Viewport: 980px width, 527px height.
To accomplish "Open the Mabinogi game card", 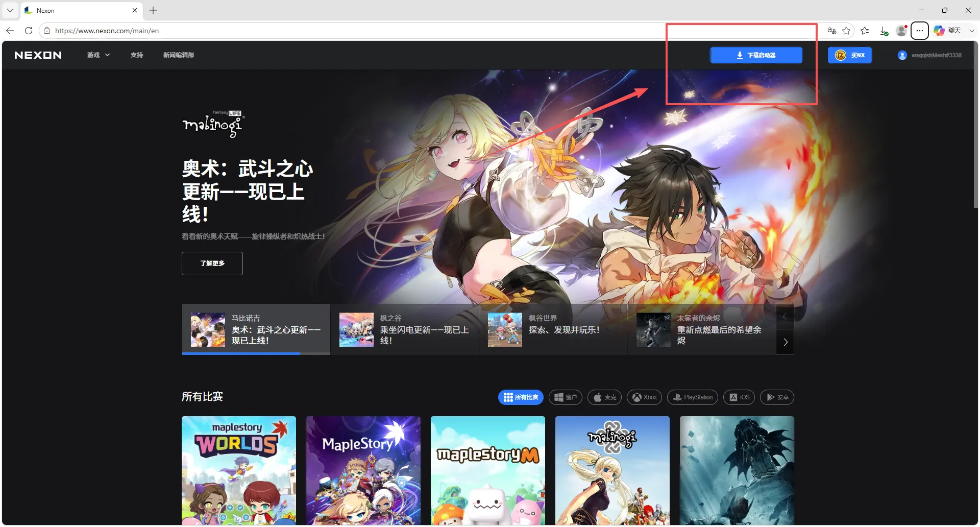I will coord(612,470).
